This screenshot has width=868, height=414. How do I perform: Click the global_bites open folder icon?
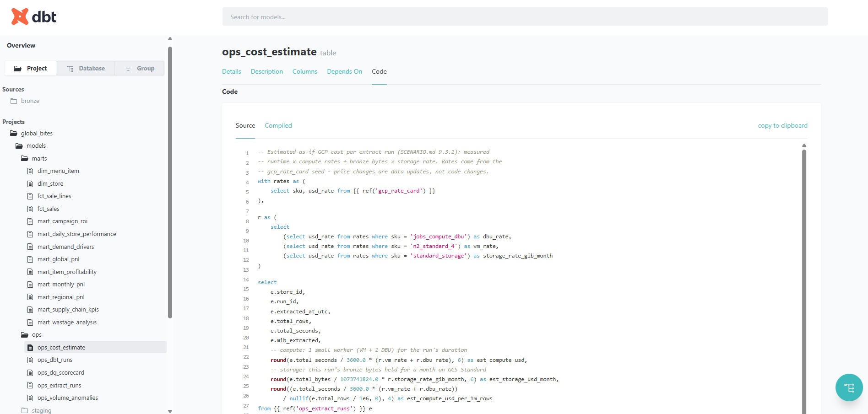coord(14,134)
